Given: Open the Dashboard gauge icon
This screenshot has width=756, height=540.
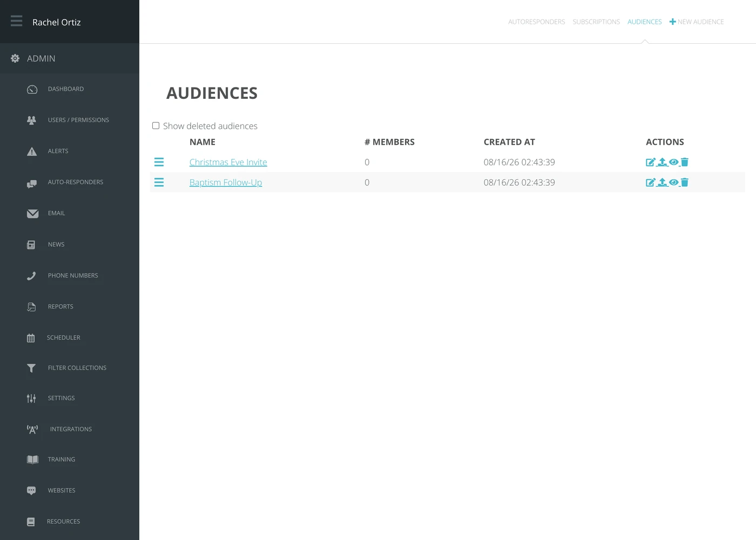Looking at the screenshot, I should [x=32, y=89].
